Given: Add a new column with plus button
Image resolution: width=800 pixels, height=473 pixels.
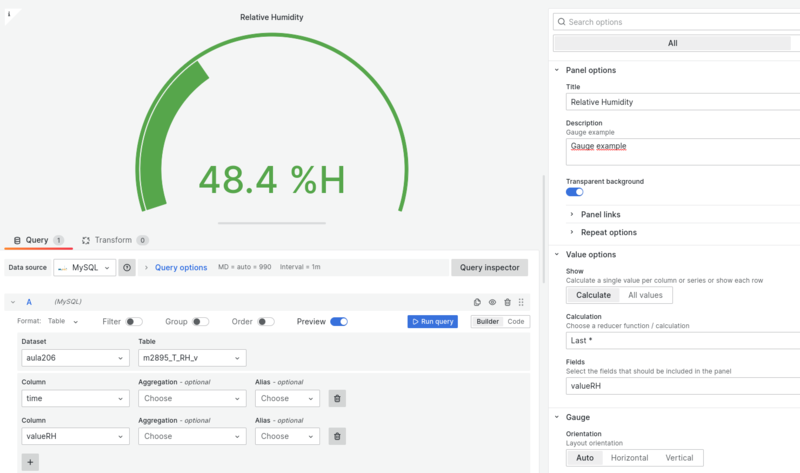Looking at the screenshot, I should point(30,462).
